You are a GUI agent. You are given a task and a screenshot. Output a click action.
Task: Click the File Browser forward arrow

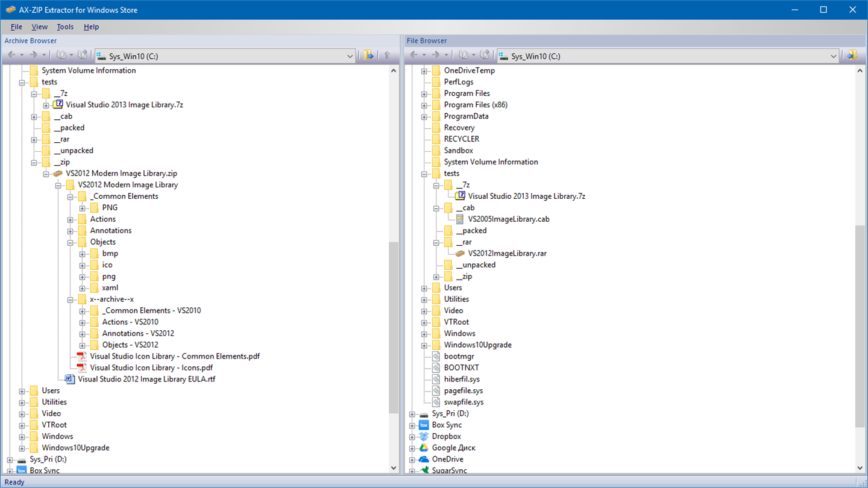[435, 55]
